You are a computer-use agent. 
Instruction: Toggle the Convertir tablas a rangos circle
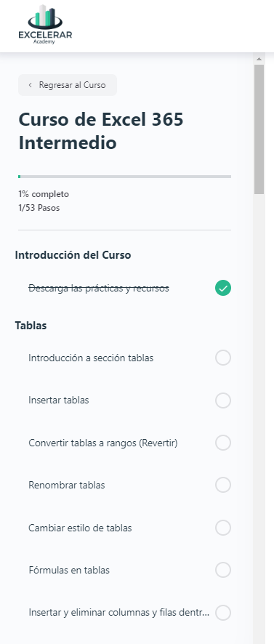click(x=223, y=443)
